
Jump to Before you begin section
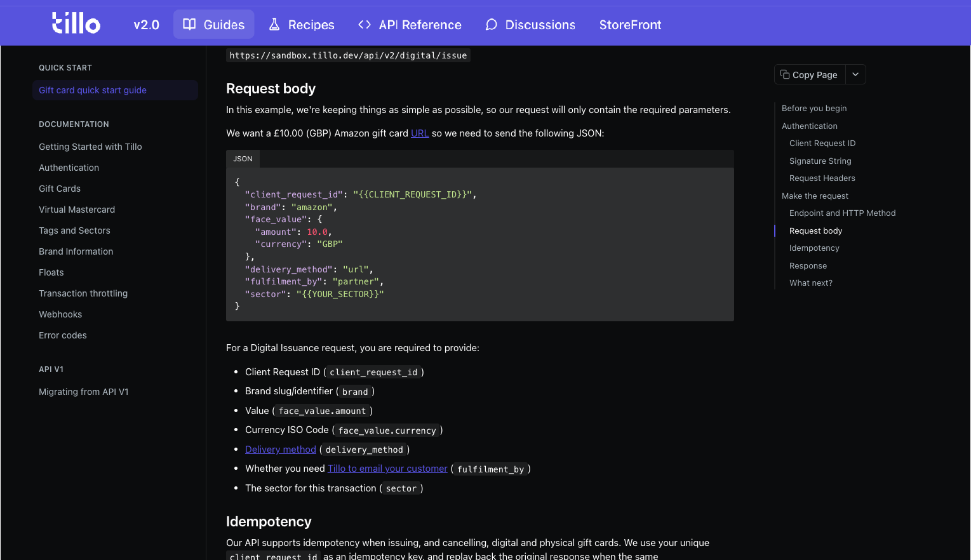tap(814, 109)
